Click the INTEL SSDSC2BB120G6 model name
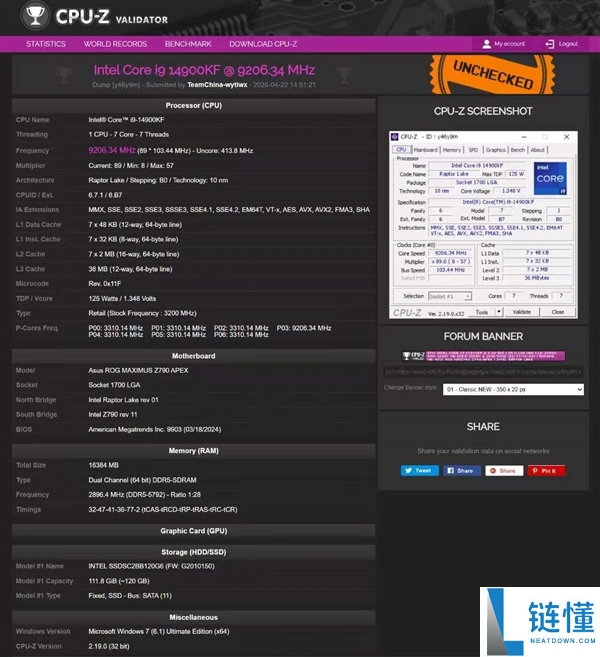 [x=126, y=566]
